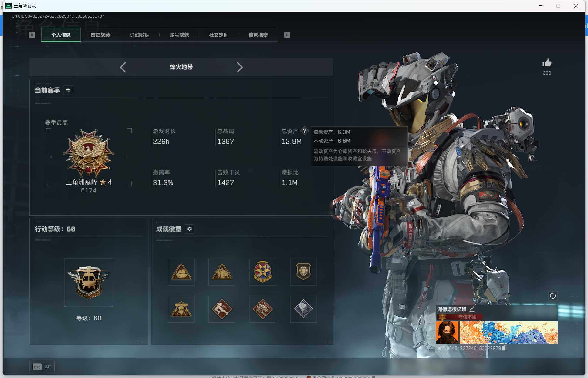Click the 三角洲巅峰 rank medal emblem
The width and height of the screenshot is (588, 378).
tap(89, 153)
